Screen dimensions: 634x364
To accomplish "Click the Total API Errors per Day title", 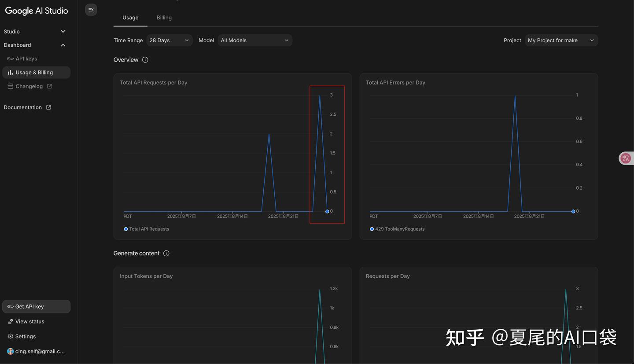I will point(395,83).
